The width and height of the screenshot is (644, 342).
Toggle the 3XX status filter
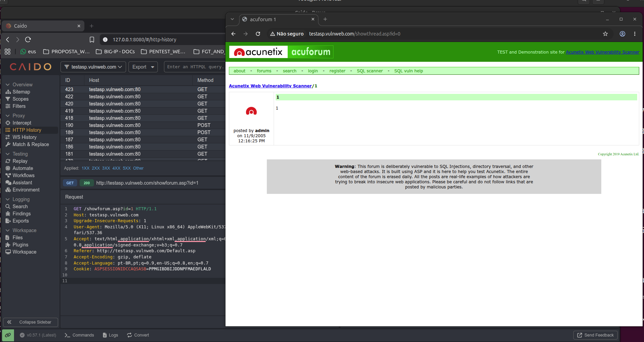(106, 168)
